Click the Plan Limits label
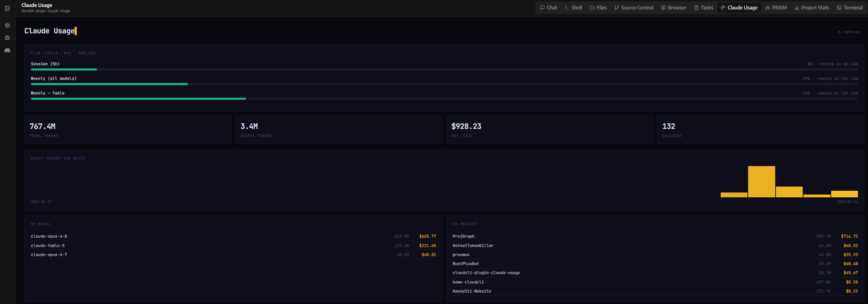The width and height of the screenshot is (868, 304). tap(44, 53)
